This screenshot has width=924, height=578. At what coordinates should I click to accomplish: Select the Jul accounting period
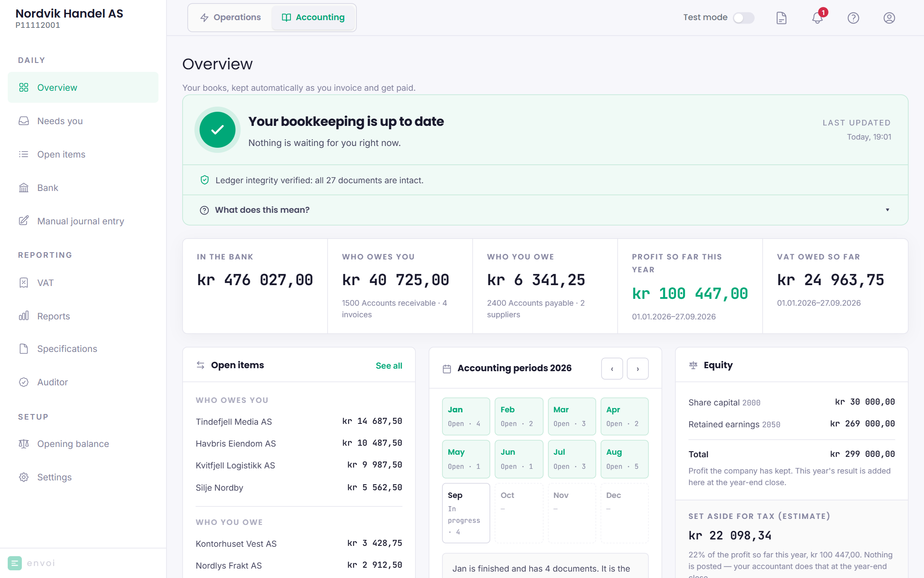[572, 459]
